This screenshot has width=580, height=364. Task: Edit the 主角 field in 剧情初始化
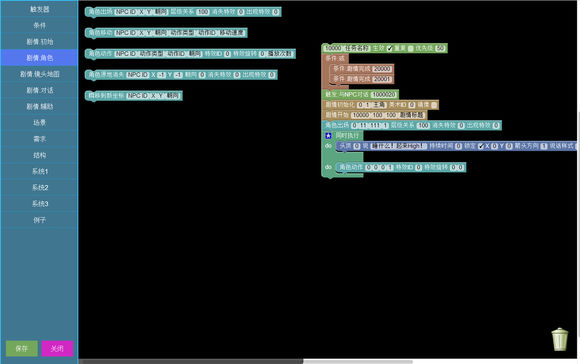[379, 105]
